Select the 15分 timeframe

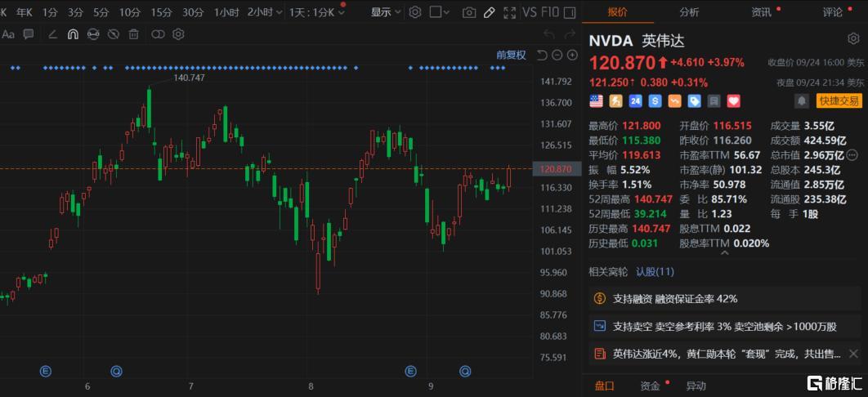pos(162,12)
